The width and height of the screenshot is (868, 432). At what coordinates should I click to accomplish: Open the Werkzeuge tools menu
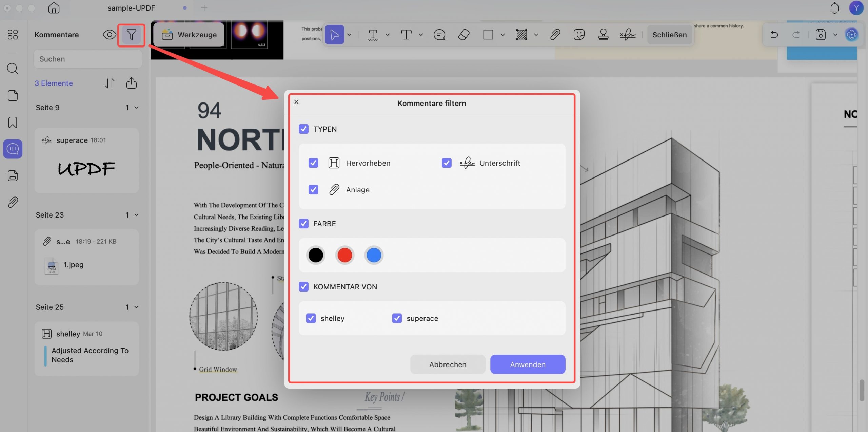tap(189, 35)
